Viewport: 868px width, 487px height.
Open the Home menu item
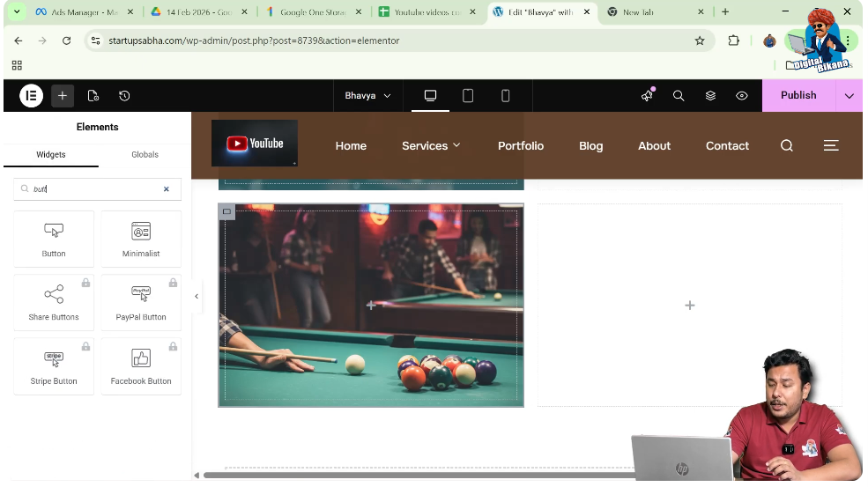point(351,145)
